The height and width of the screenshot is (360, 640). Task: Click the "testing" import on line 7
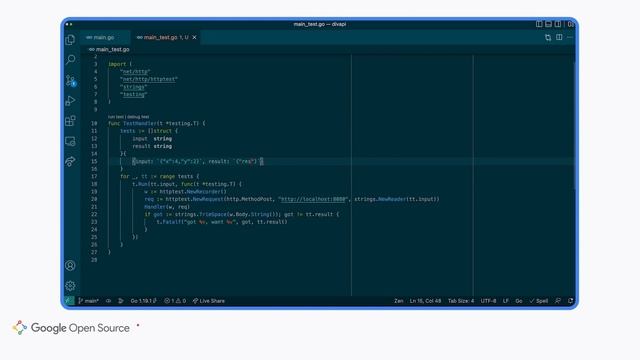tap(133, 95)
